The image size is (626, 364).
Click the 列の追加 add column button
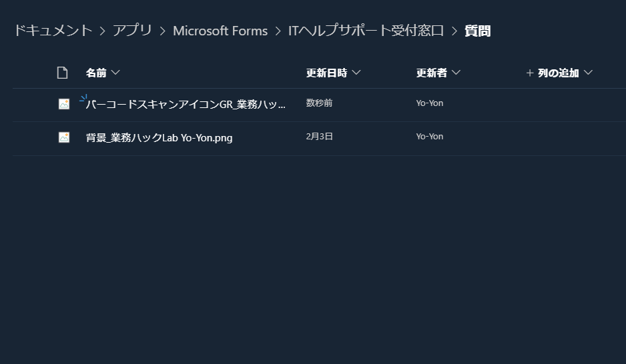click(x=559, y=73)
